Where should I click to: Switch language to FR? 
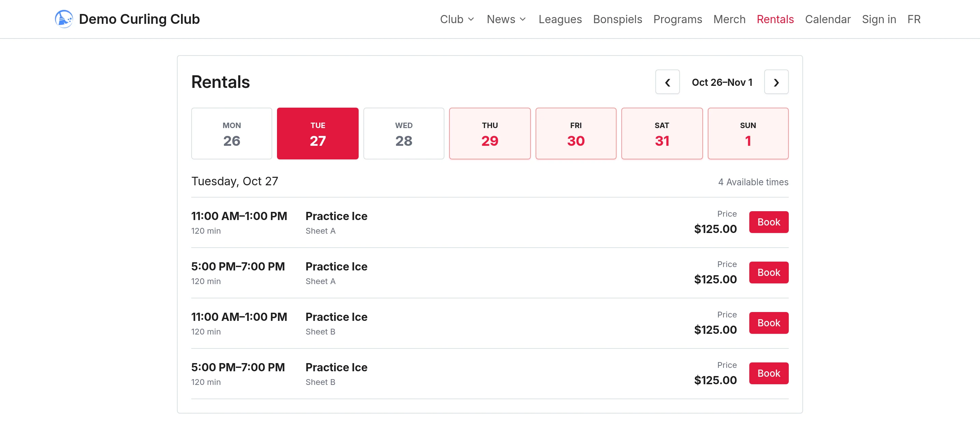(x=914, y=19)
